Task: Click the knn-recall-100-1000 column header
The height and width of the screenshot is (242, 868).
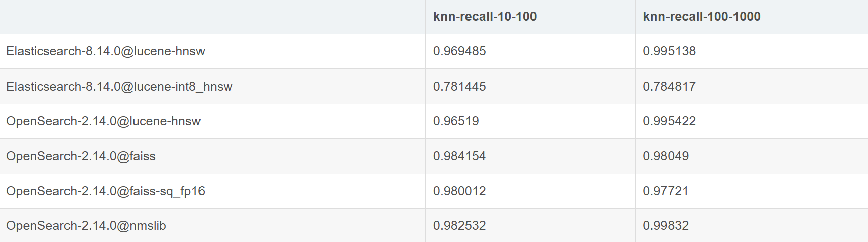Action: click(701, 17)
